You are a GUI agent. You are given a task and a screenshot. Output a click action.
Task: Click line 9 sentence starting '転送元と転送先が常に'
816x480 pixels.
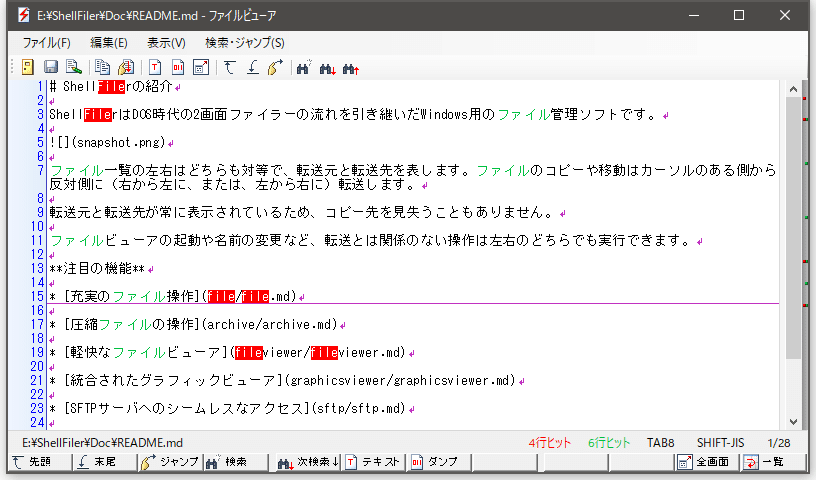click(x=302, y=212)
